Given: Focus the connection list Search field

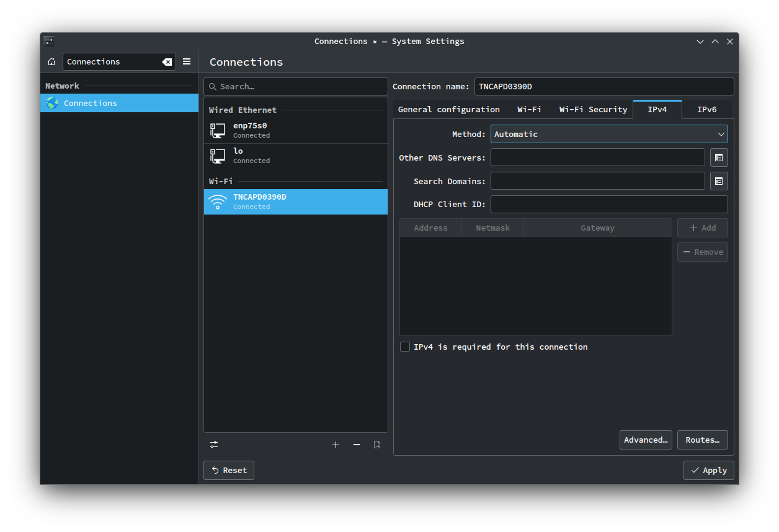Looking at the screenshot, I should [x=296, y=86].
